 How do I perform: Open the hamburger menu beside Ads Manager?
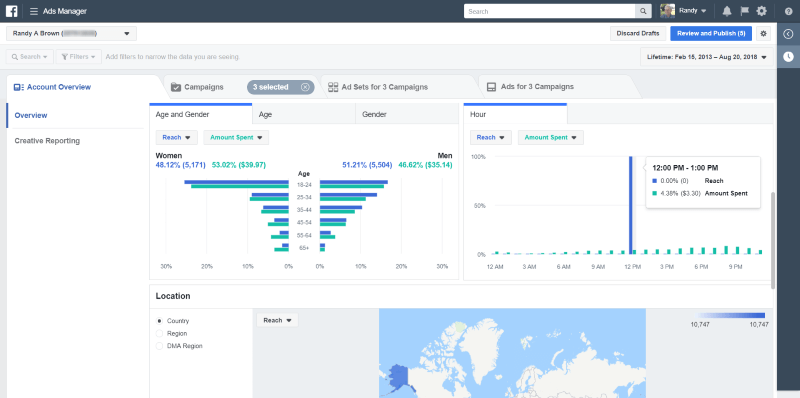point(34,11)
